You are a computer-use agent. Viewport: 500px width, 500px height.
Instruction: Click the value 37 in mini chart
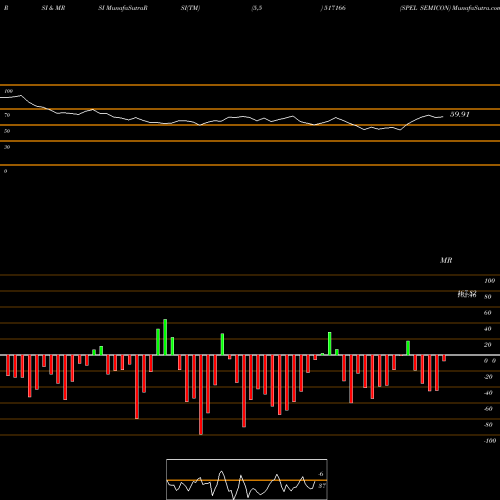(x=322, y=486)
